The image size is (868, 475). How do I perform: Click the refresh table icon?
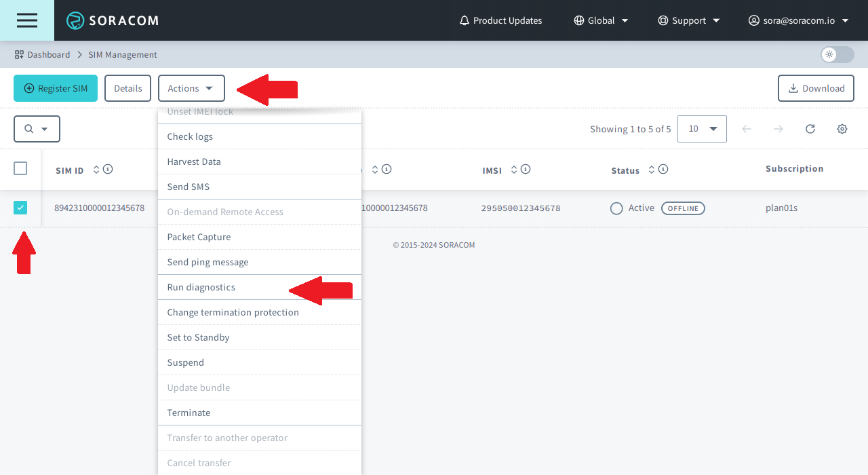coord(810,129)
